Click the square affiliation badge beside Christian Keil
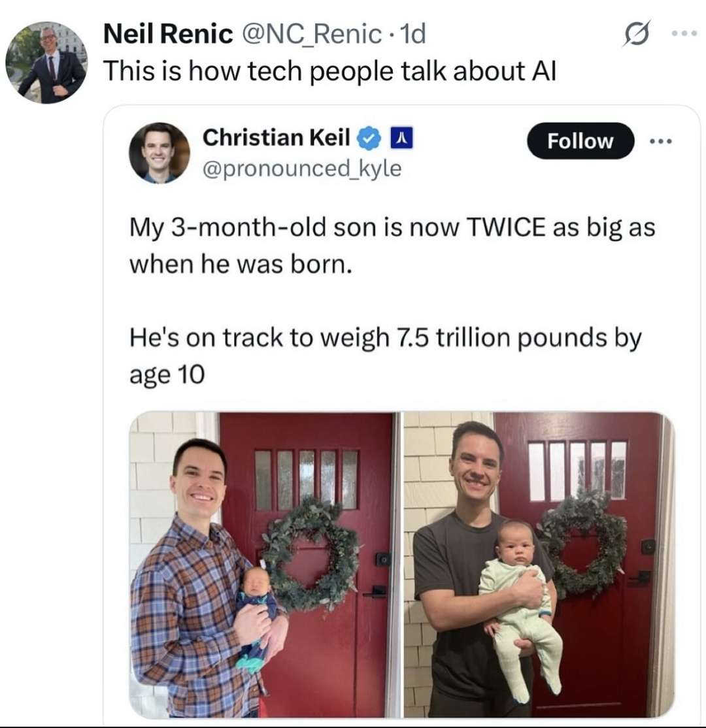 tap(400, 139)
